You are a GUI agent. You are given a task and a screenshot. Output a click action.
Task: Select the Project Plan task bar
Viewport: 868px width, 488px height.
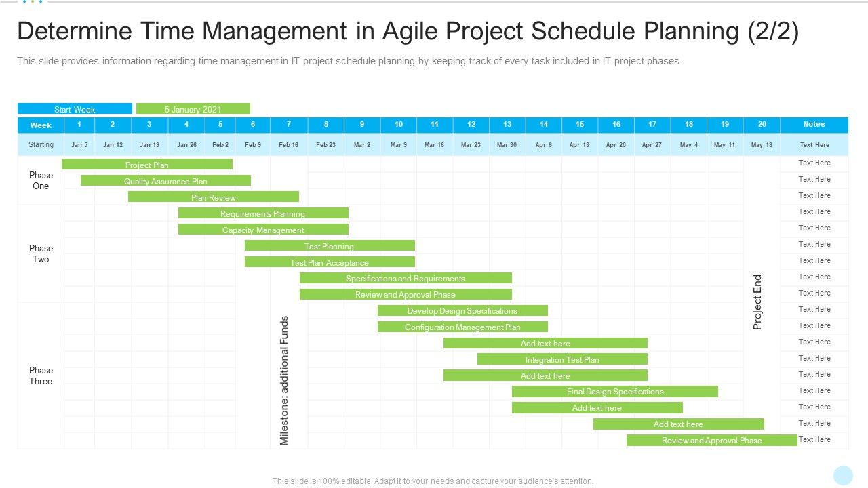click(x=147, y=165)
